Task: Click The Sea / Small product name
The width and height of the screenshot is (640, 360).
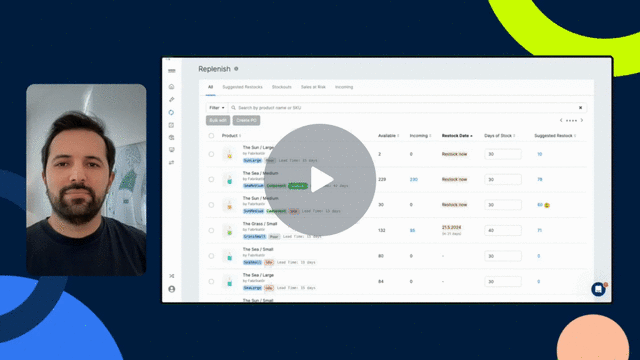Action: click(258, 249)
